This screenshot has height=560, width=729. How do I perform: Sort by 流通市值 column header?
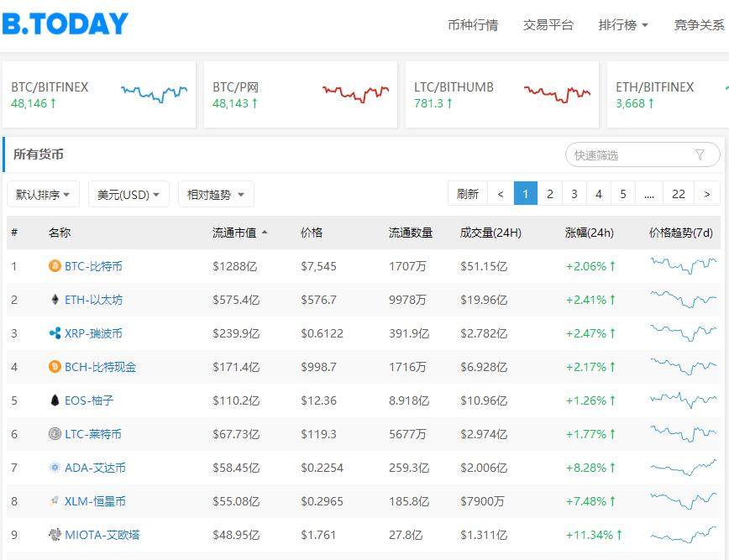click(x=239, y=233)
